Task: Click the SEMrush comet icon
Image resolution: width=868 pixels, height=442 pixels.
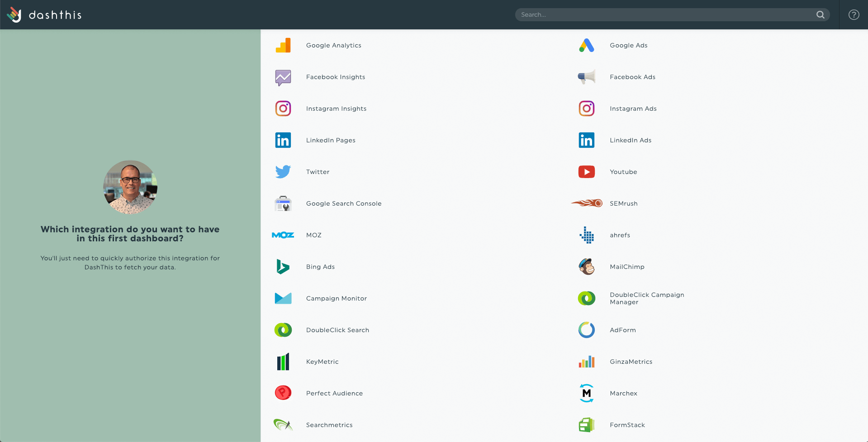Action: pos(587,203)
